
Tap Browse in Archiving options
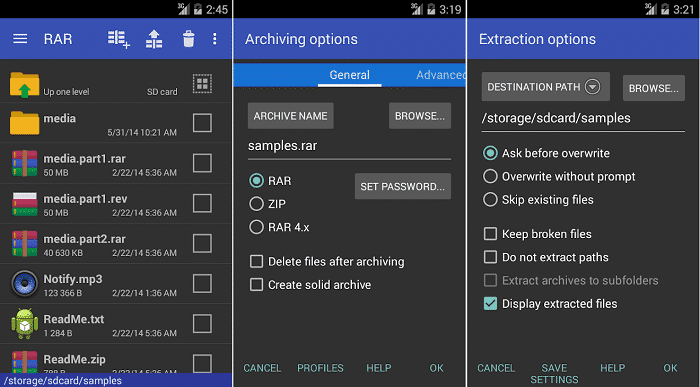(420, 116)
